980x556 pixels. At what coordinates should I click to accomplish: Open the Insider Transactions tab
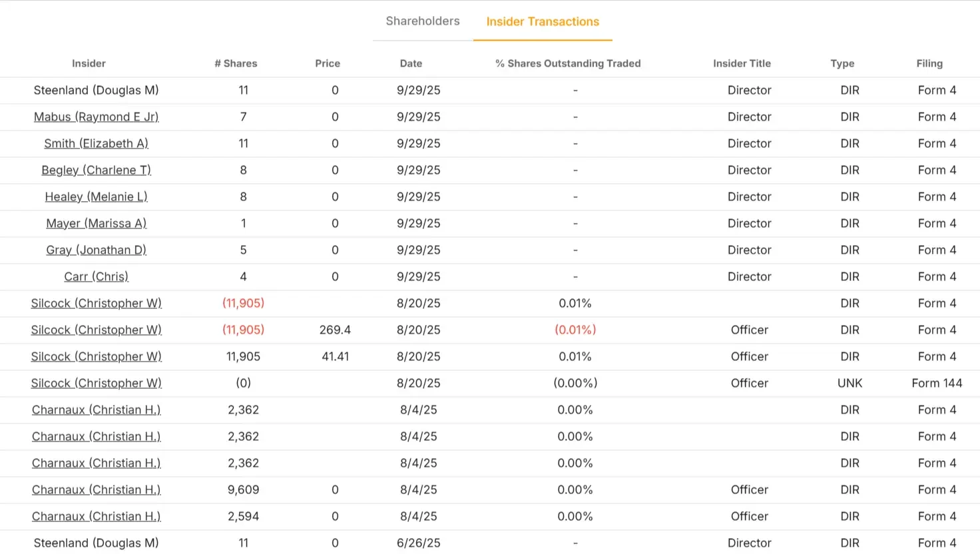point(542,21)
